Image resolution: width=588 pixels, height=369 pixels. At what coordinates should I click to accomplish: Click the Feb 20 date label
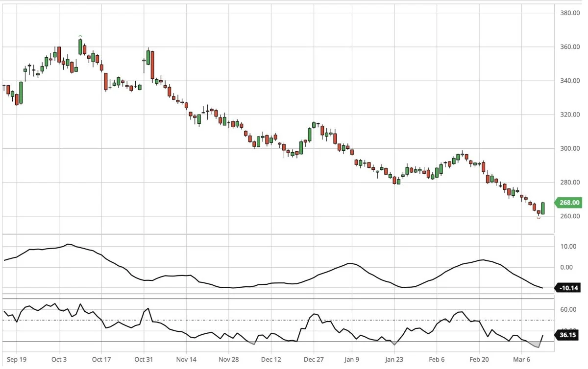pyautogui.click(x=479, y=359)
